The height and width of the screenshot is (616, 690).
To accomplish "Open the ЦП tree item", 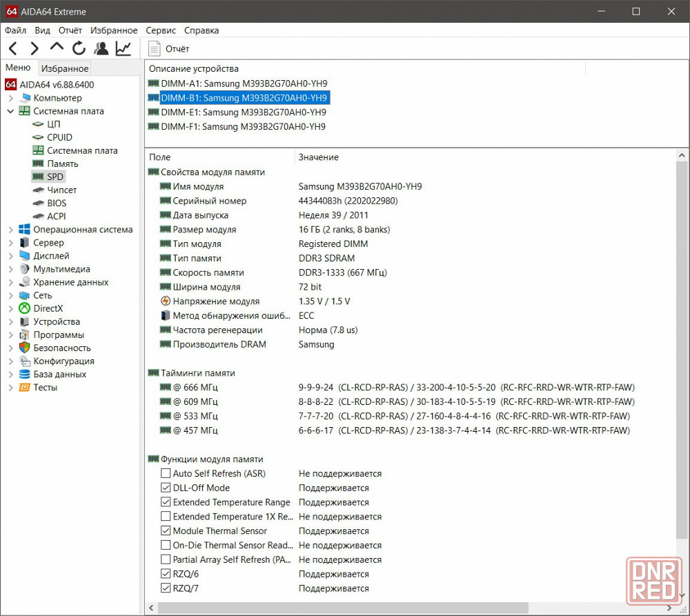I will click(53, 124).
